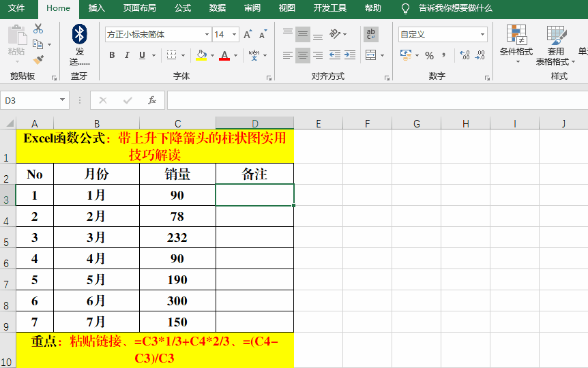Screen dimensions: 588x368
Task: Open font dialog launcher
Action: 269,78
